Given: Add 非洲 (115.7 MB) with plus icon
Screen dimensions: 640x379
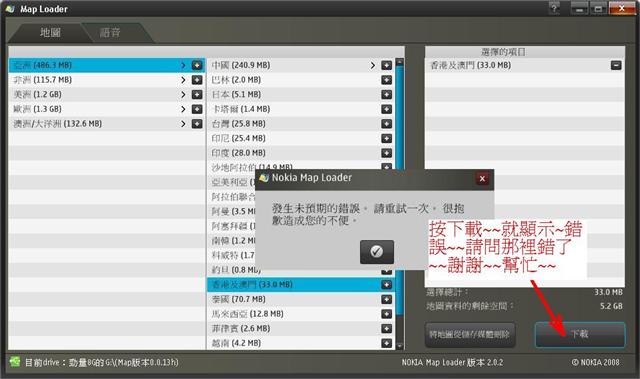Looking at the screenshot, I should 197,80.
